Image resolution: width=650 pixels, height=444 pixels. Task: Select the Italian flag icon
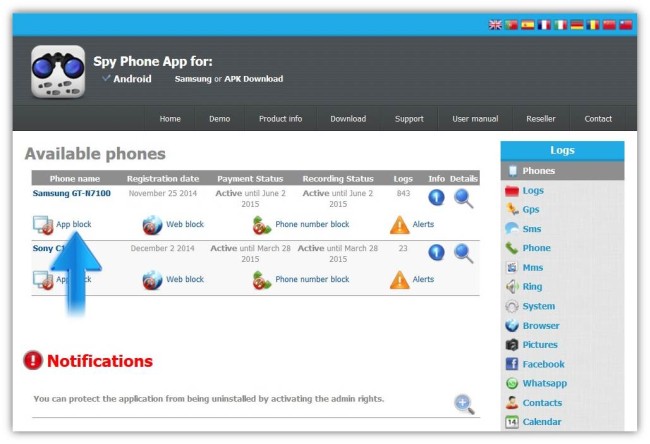560,25
